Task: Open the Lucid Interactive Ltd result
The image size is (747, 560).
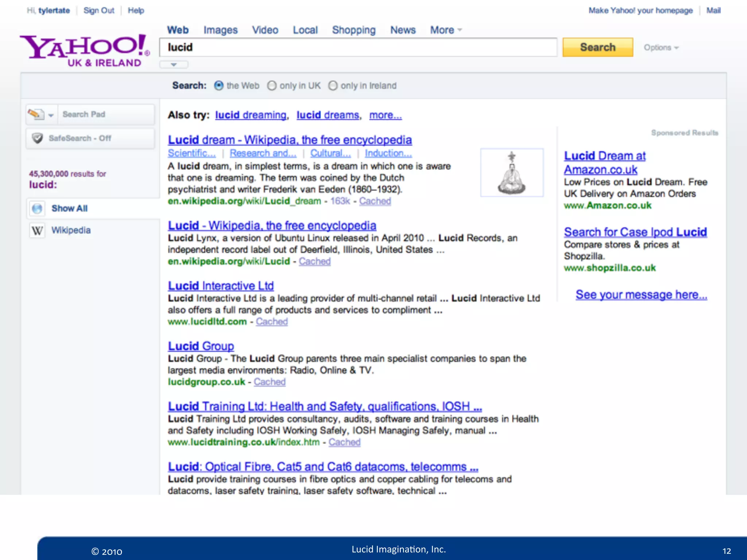Action: coord(221,285)
